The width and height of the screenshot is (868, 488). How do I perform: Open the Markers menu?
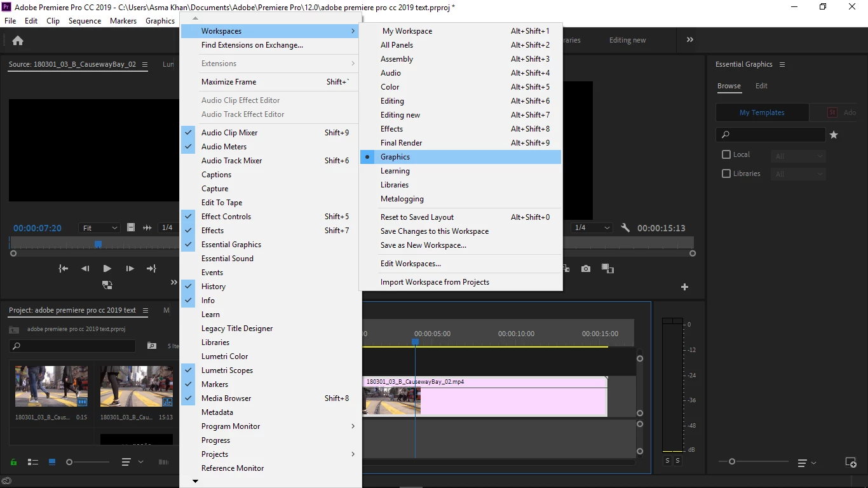[123, 21]
